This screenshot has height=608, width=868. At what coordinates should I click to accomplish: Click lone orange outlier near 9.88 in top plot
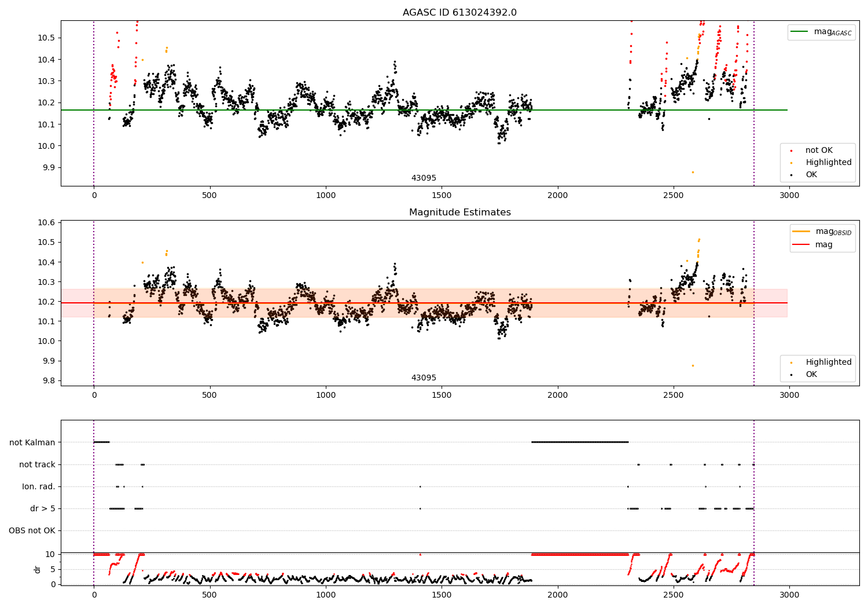[693, 172]
